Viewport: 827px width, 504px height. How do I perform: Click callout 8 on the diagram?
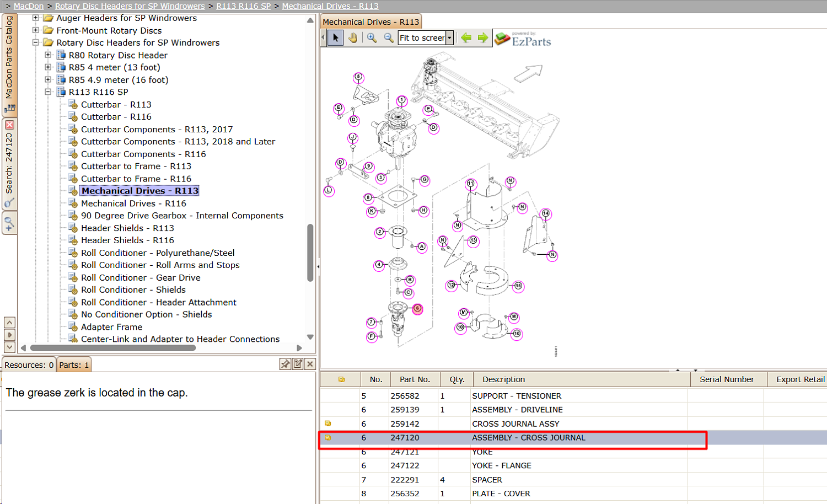368,198
